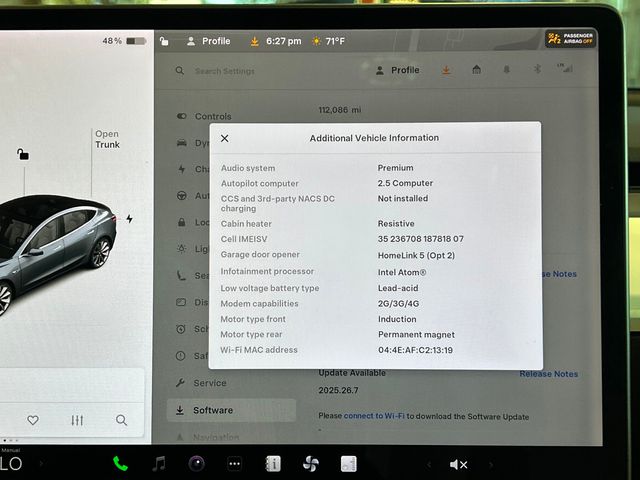
Task: Open Profile in the top status bar
Action: pyautogui.click(x=208, y=41)
